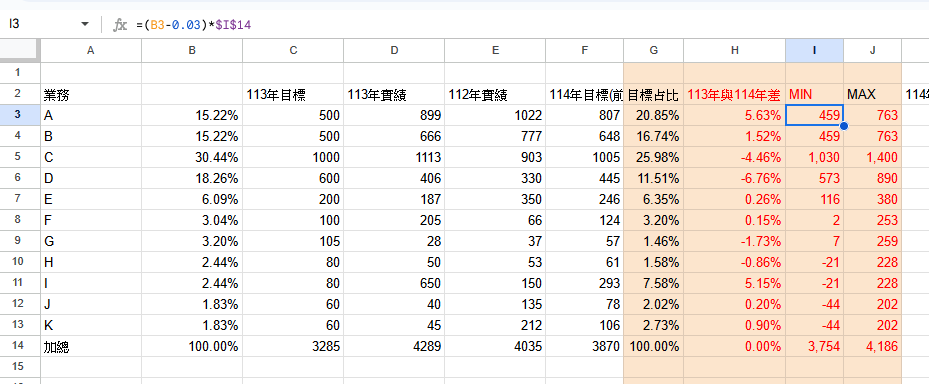Click MIN value 1,030
The width and height of the screenshot is (929, 384).
click(x=815, y=158)
